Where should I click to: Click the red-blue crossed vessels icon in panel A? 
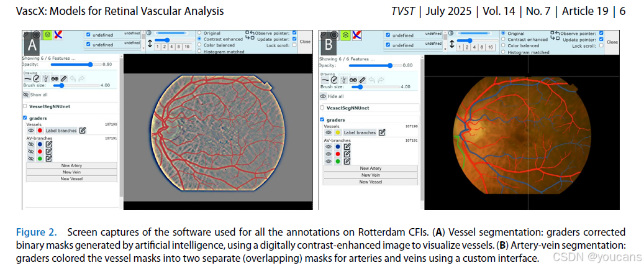[x=58, y=35]
